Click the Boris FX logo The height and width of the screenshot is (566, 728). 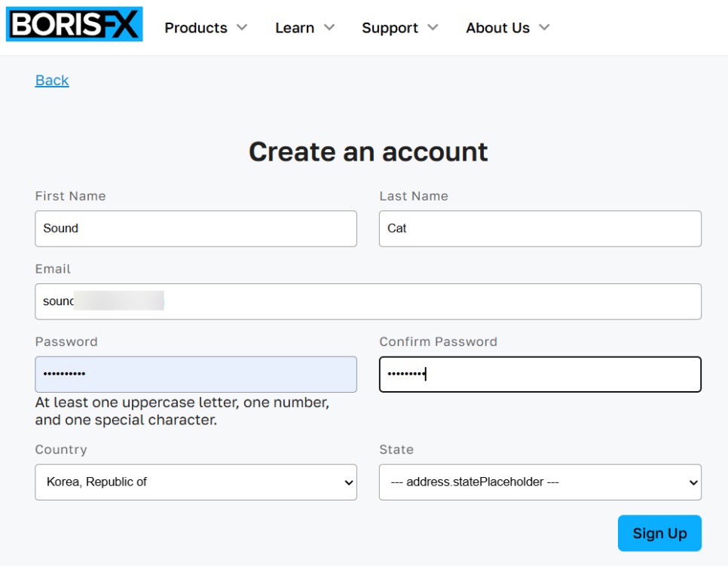(75, 24)
